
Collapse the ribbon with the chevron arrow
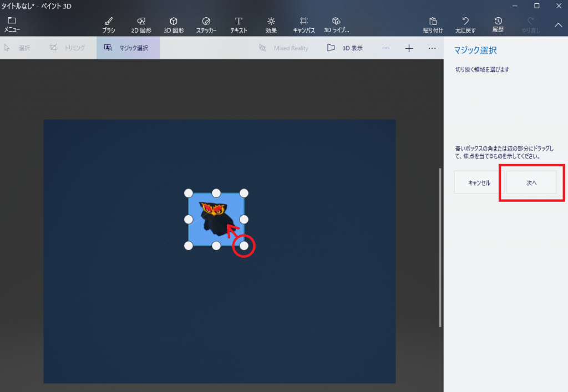coord(558,25)
